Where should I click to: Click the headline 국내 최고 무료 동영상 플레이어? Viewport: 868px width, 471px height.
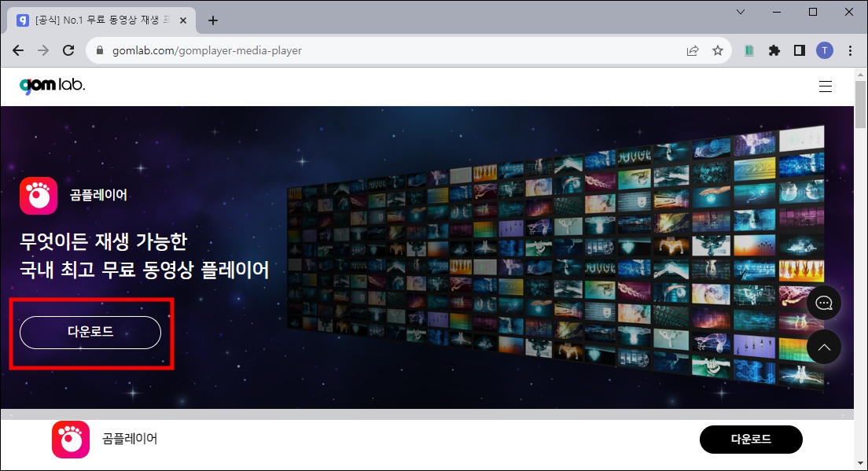[145, 270]
